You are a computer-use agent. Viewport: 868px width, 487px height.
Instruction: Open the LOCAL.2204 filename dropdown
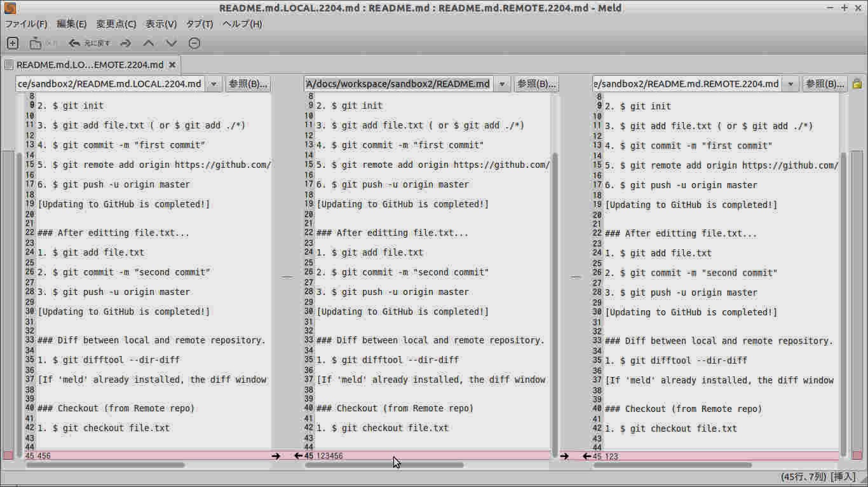pyautogui.click(x=214, y=83)
